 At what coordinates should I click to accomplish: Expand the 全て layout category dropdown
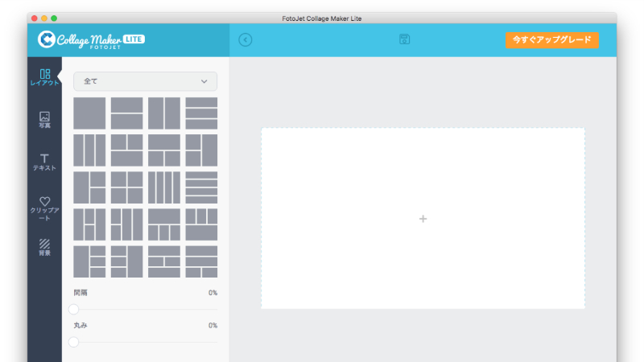pos(145,81)
